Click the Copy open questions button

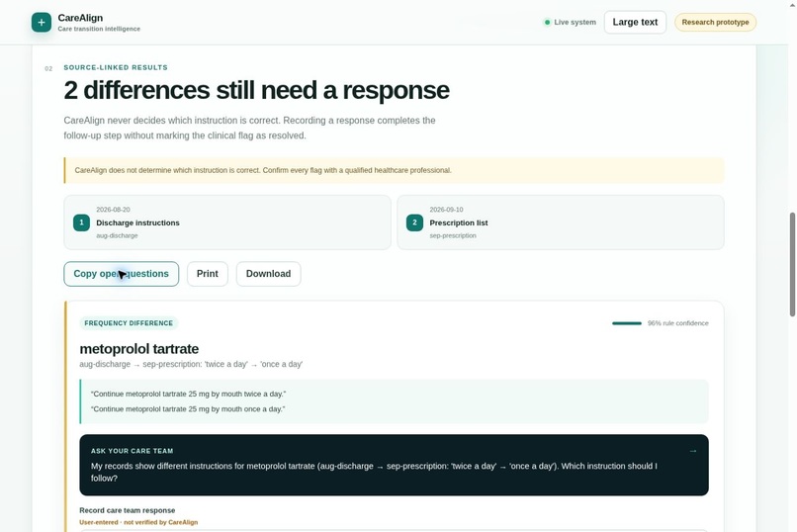pyautogui.click(x=121, y=274)
